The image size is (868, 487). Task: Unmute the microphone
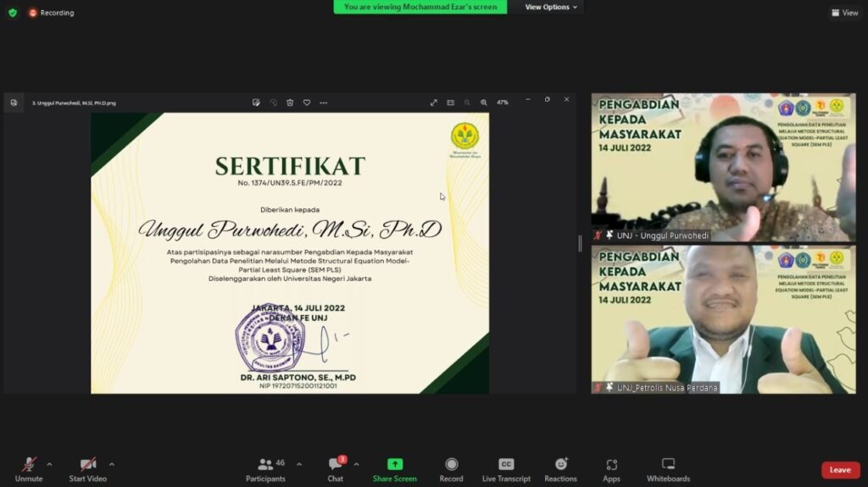pyautogui.click(x=29, y=468)
